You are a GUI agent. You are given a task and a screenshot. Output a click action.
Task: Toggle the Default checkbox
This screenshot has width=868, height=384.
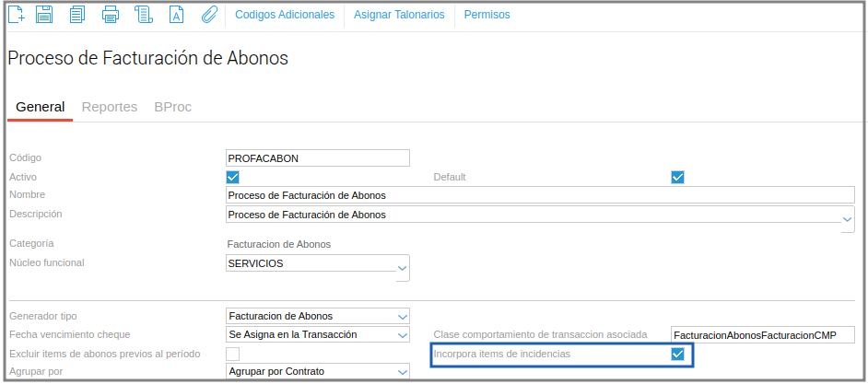pyautogui.click(x=678, y=177)
